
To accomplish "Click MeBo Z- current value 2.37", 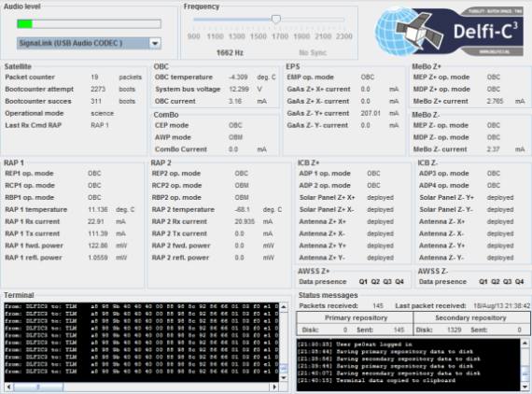I will 493,149.
